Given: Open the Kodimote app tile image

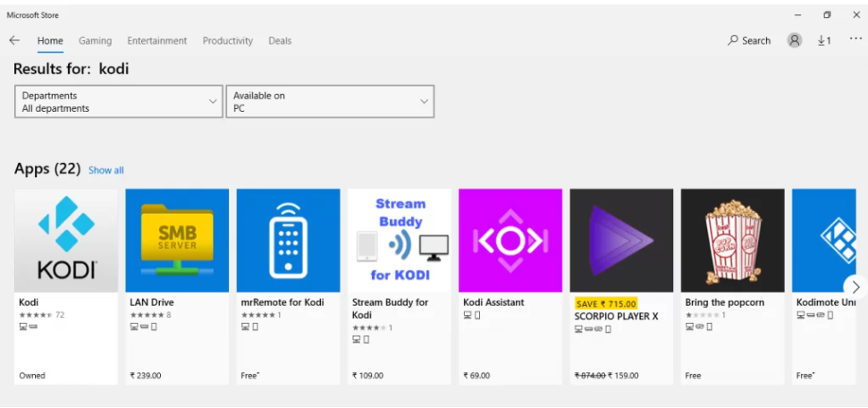Looking at the screenshot, I should 823,240.
